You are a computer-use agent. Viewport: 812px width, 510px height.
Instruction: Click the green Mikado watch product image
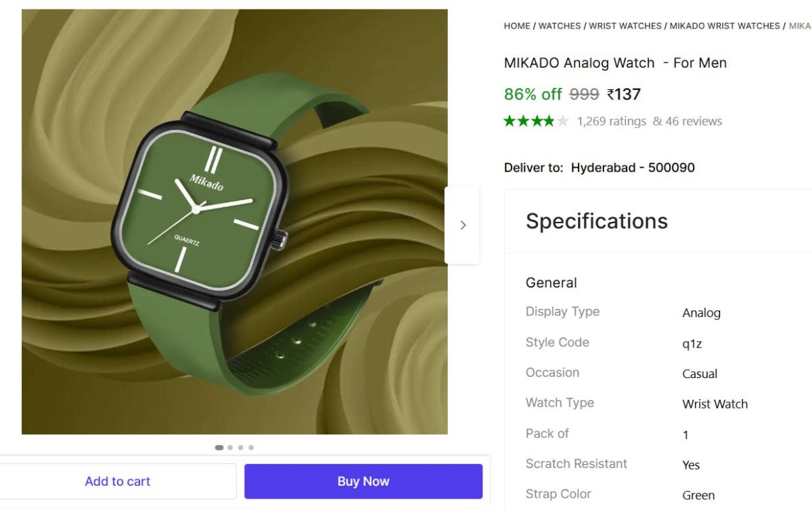click(234, 222)
